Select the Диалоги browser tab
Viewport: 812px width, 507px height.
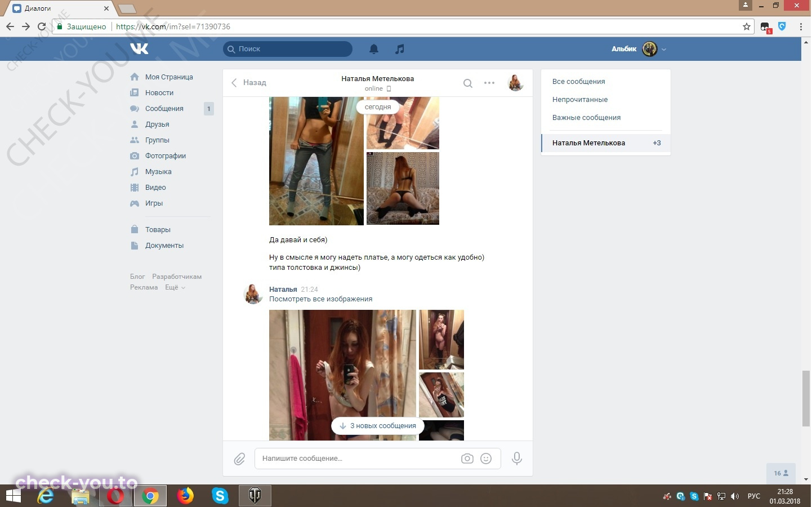[x=61, y=8]
